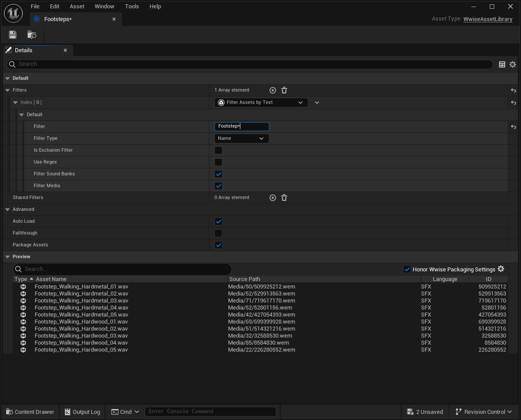Toggle the property matrix table view icon
This screenshot has width=521, height=420.
[x=502, y=64]
